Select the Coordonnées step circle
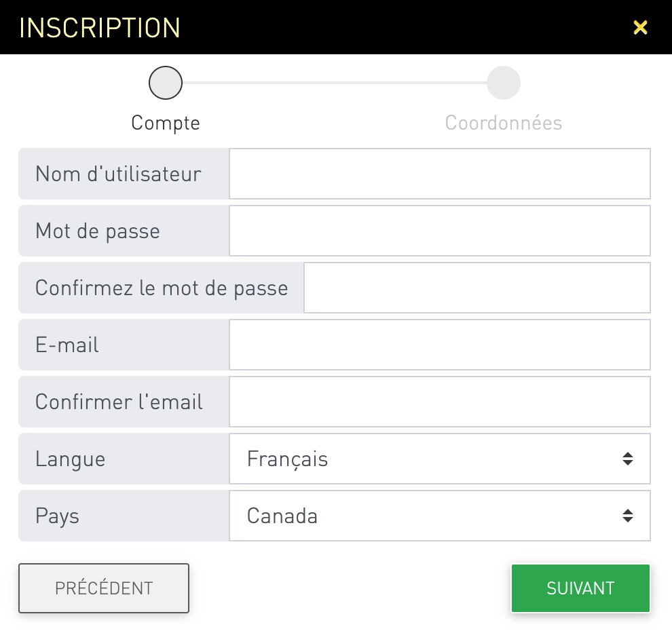 click(x=504, y=83)
